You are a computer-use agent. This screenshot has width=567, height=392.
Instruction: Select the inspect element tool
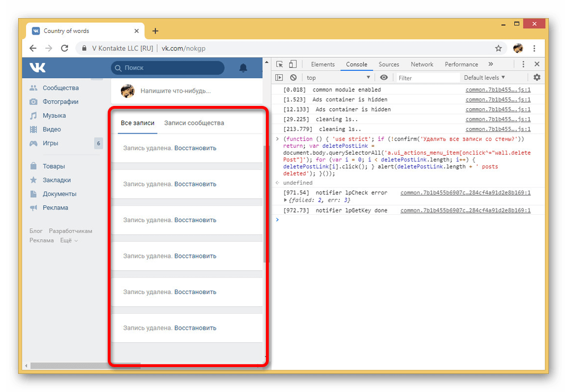click(280, 65)
